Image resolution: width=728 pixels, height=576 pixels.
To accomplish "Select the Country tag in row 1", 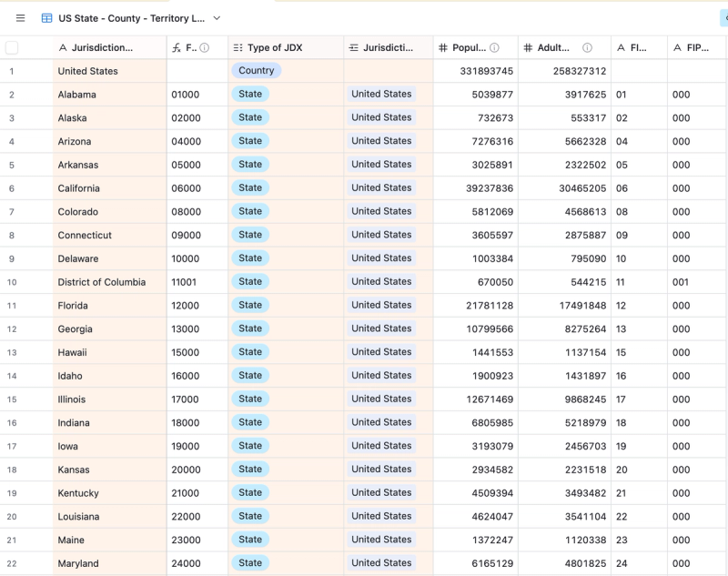I will (257, 71).
